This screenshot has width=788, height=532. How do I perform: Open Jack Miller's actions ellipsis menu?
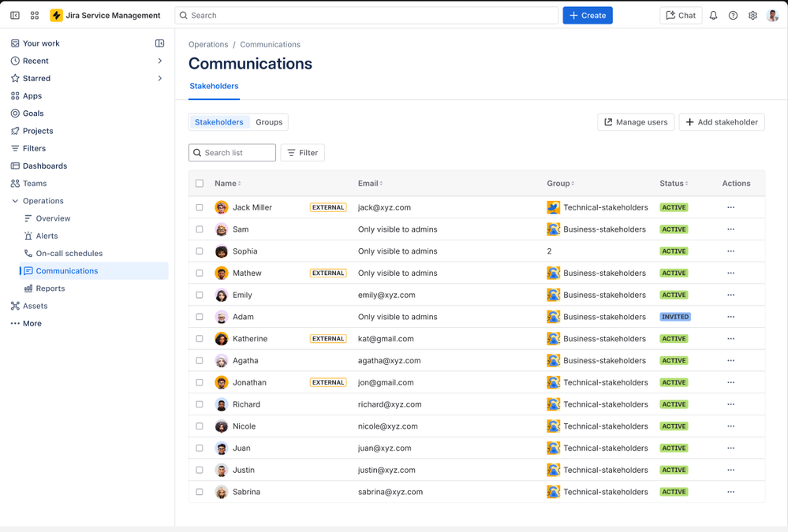coord(730,207)
